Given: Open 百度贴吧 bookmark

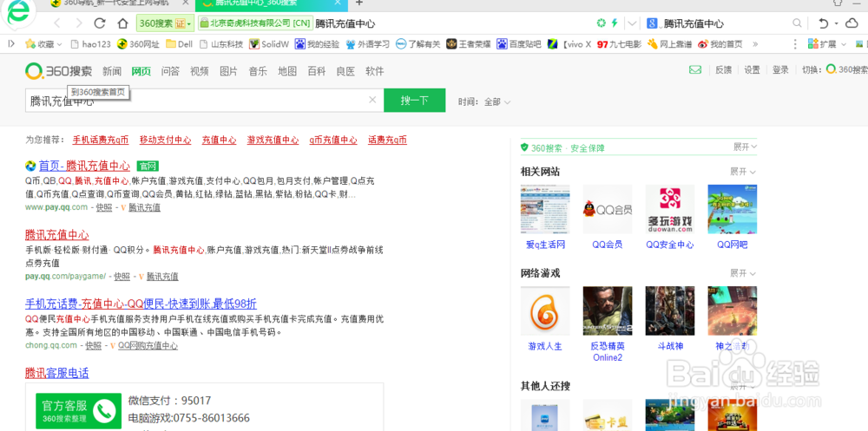Looking at the screenshot, I should pyautogui.click(x=519, y=43).
